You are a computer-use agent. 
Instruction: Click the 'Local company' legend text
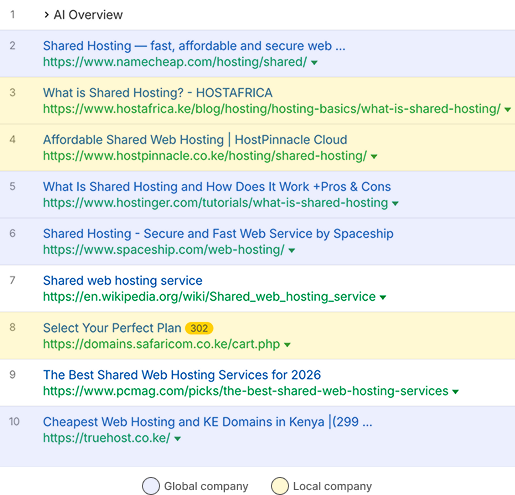(332, 486)
